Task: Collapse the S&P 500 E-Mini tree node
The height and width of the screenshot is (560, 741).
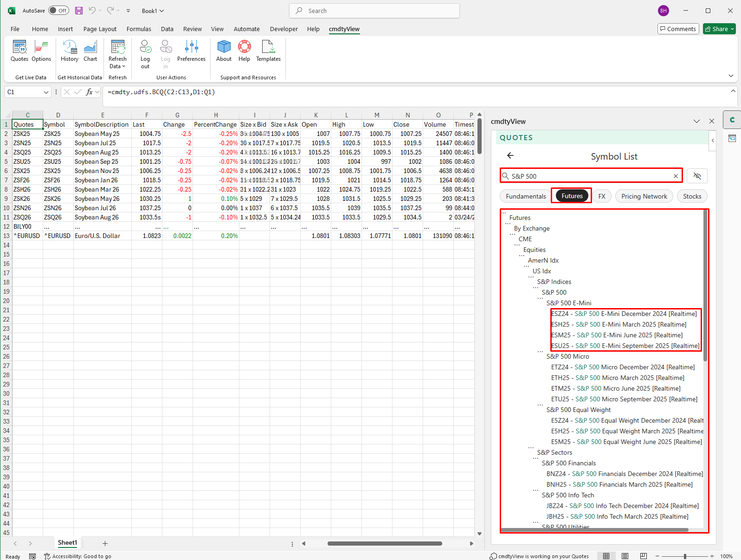Action: pyautogui.click(x=540, y=298)
